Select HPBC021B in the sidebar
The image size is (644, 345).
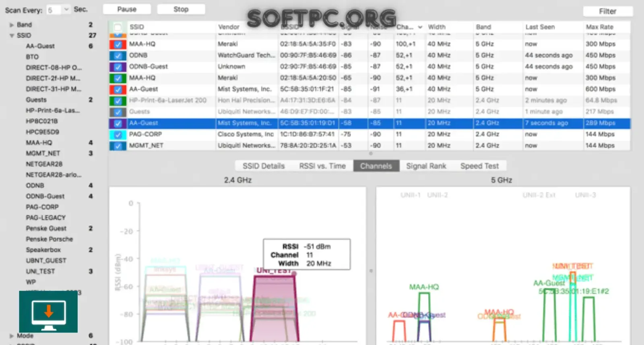click(x=42, y=121)
